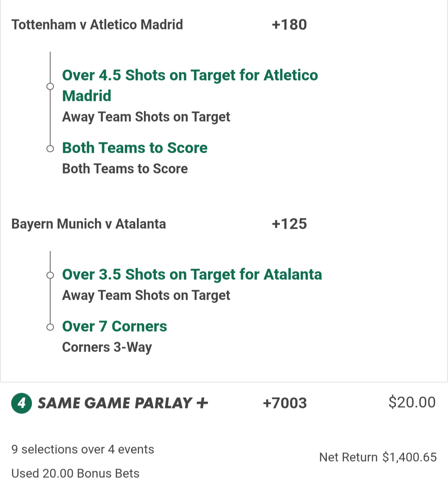Click the +125 odds for Bayern Munich match

pos(289,224)
